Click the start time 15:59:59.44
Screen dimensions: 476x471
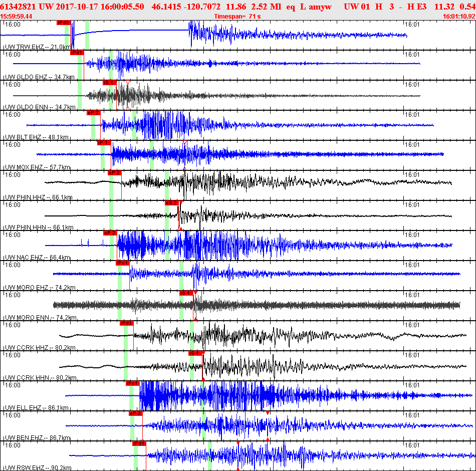point(16,17)
